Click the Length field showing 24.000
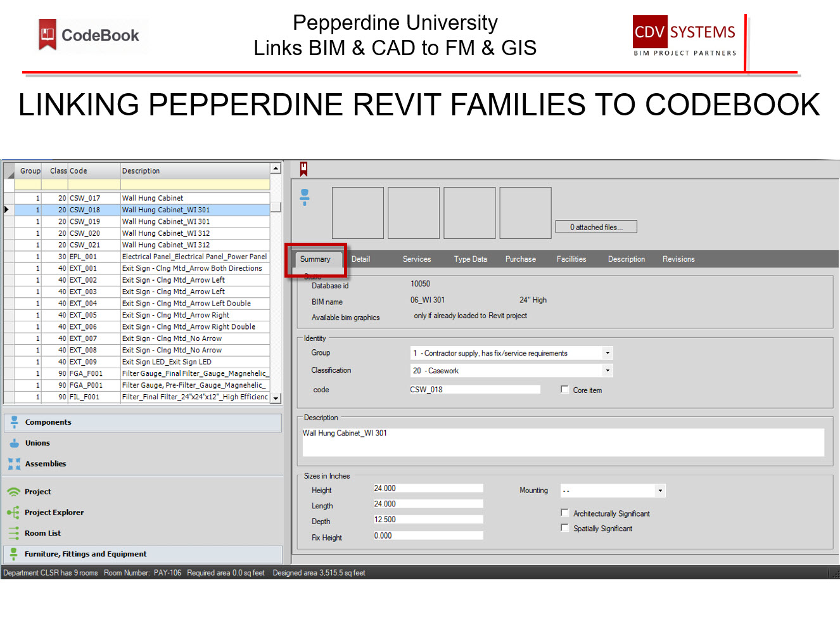Viewport: 840px width, 630px height. click(428, 504)
